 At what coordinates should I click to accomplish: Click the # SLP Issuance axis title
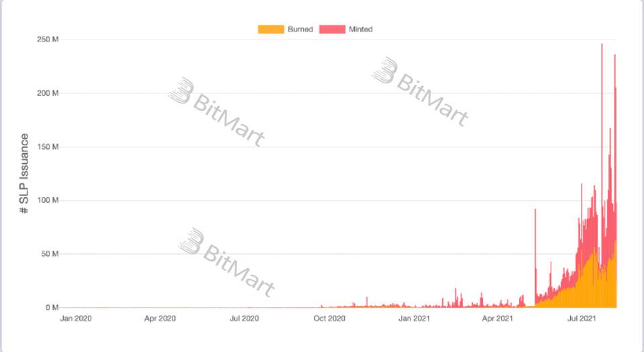coord(24,173)
